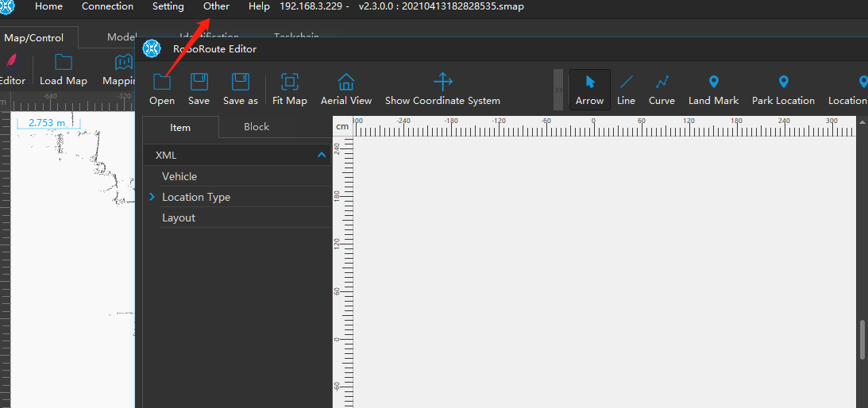868x408 pixels.
Task: Select the Fit Map tool
Action: click(x=290, y=82)
